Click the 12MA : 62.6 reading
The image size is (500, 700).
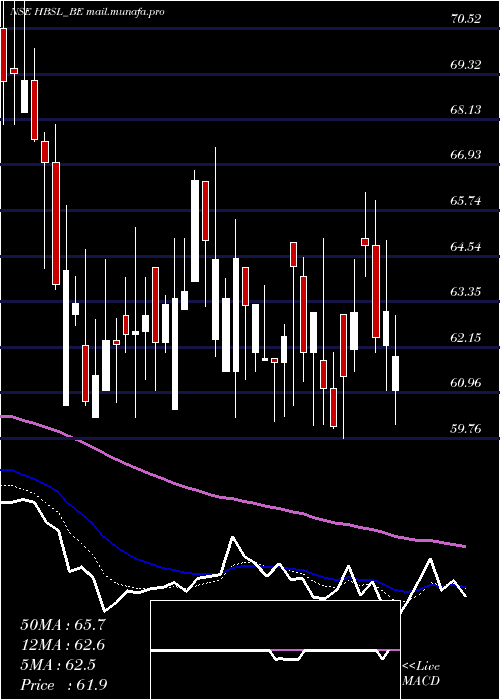tap(63, 645)
